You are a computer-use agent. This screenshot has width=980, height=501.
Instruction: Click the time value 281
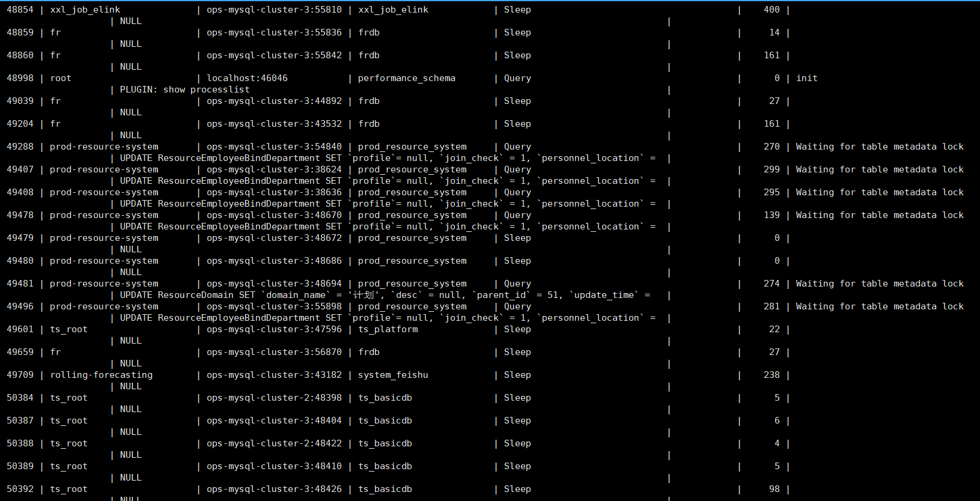772,306
